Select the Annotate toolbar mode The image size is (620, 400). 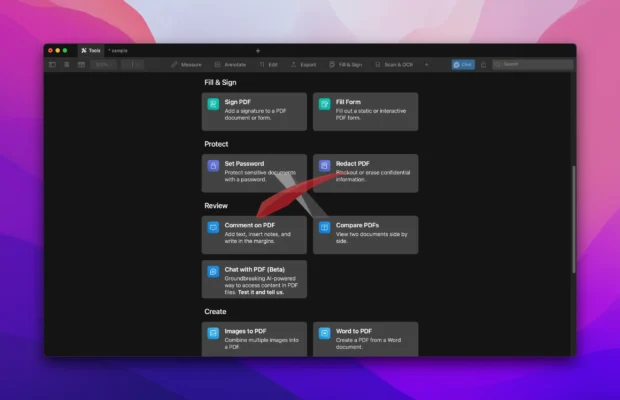click(230, 64)
